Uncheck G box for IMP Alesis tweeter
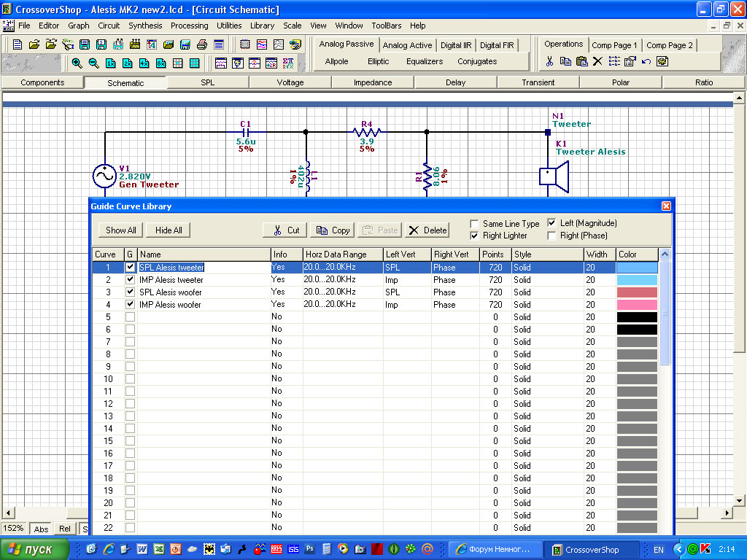747x560 pixels. (x=130, y=279)
